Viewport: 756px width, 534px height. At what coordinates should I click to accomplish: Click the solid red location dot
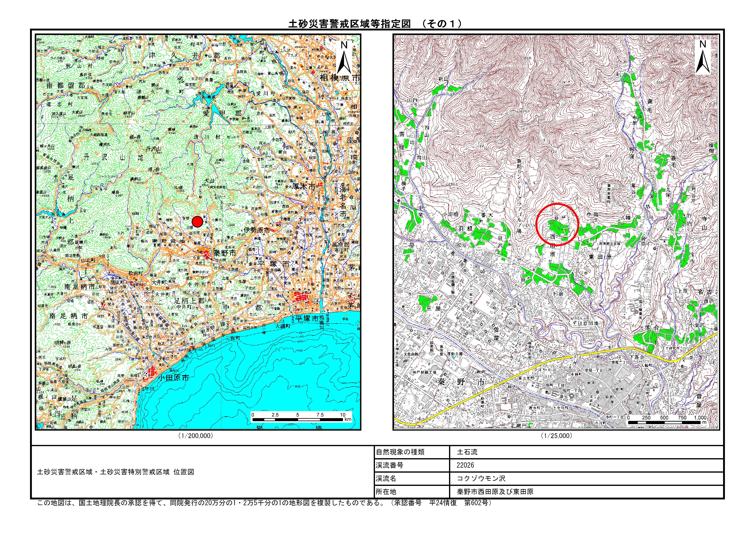click(197, 222)
